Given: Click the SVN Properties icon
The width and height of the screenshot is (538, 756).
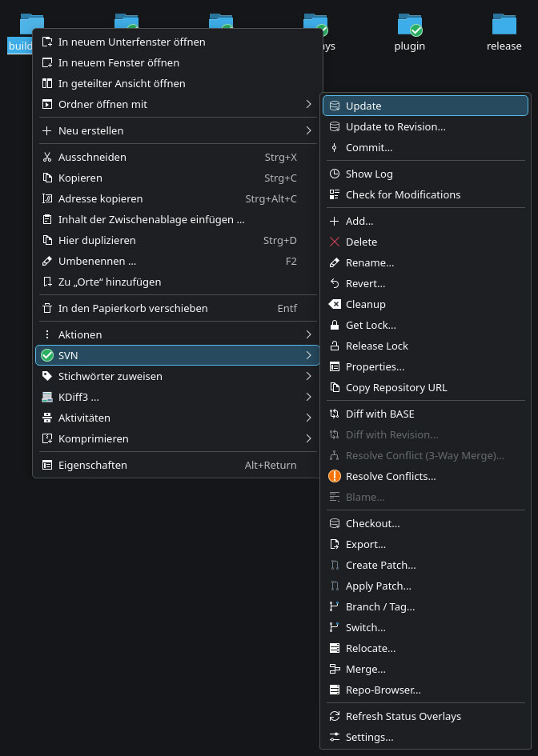Looking at the screenshot, I should (x=335, y=366).
